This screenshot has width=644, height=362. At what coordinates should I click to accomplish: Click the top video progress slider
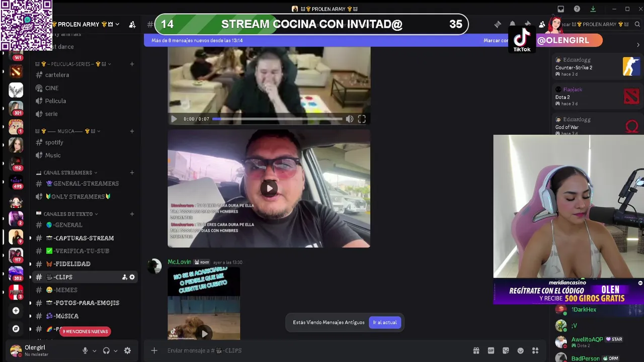(277, 119)
